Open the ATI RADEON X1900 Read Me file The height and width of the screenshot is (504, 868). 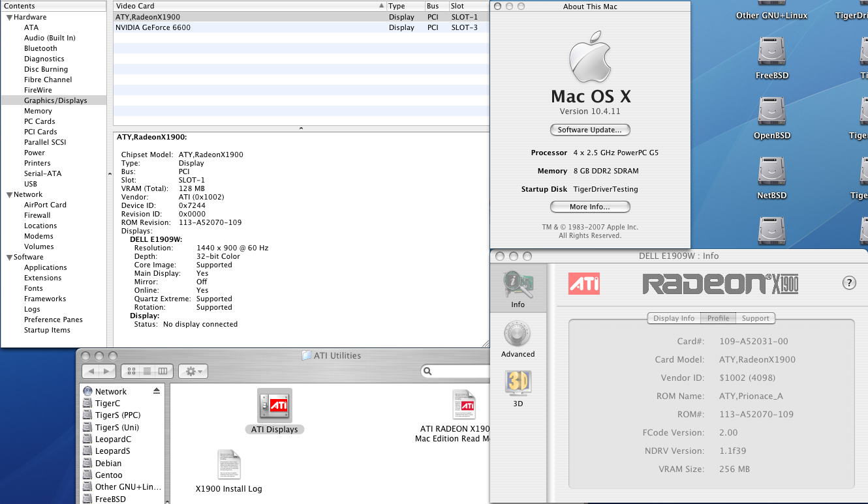(x=465, y=405)
